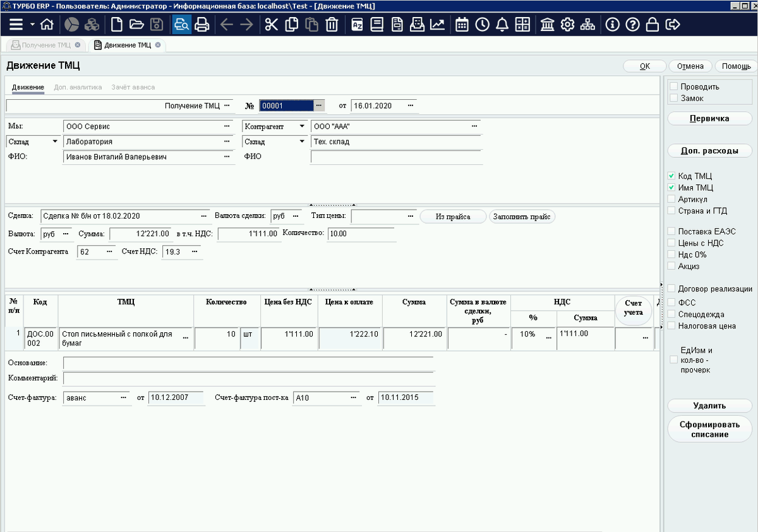Click the Из прайса button
Viewport: 758px width, 532px height.
tap(453, 217)
